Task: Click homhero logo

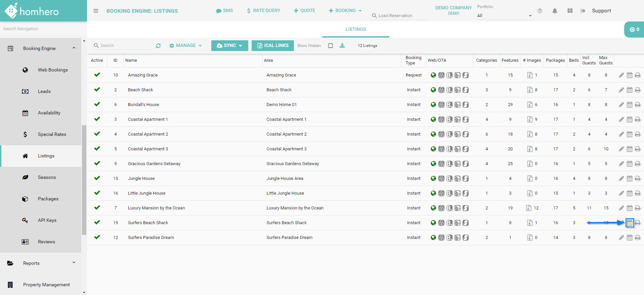Action: point(32,11)
